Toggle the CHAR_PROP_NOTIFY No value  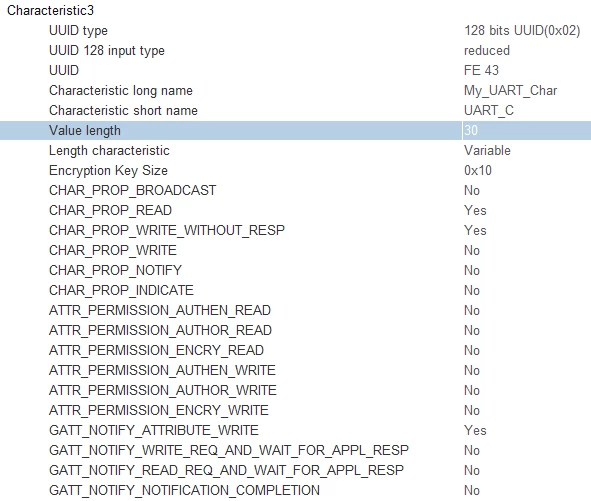(x=472, y=270)
